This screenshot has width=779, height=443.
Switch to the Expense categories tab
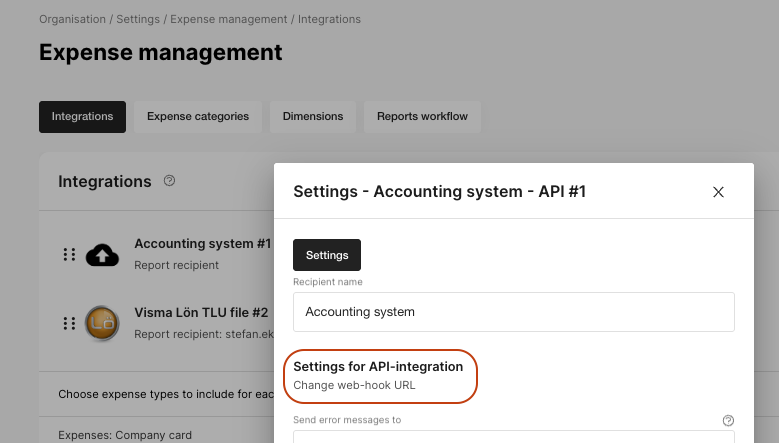tap(198, 117)
